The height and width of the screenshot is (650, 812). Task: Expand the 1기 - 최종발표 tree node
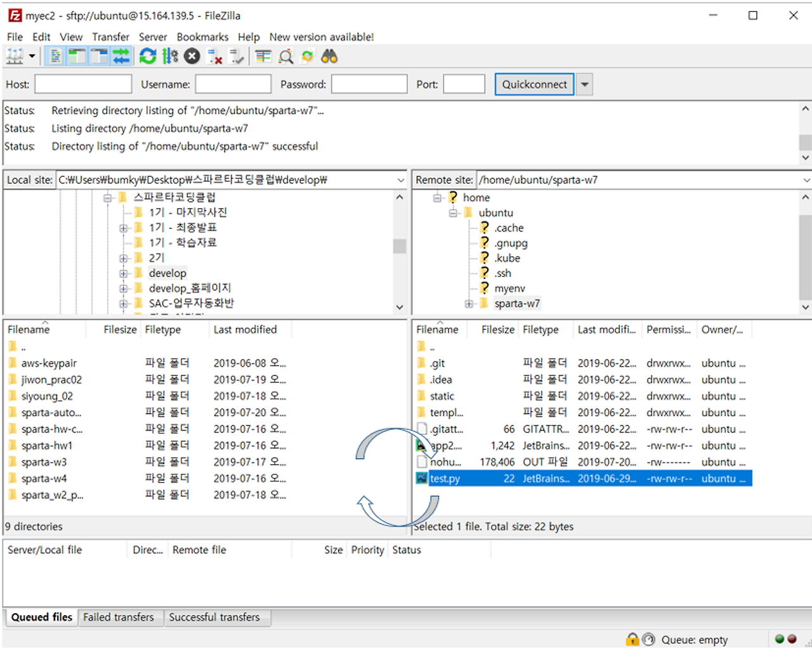(124, 228)
